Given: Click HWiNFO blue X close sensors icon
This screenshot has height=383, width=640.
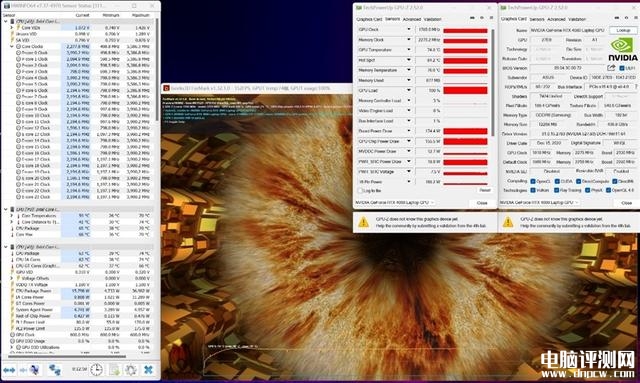Looking at the screenshot, I should (148, 370).
